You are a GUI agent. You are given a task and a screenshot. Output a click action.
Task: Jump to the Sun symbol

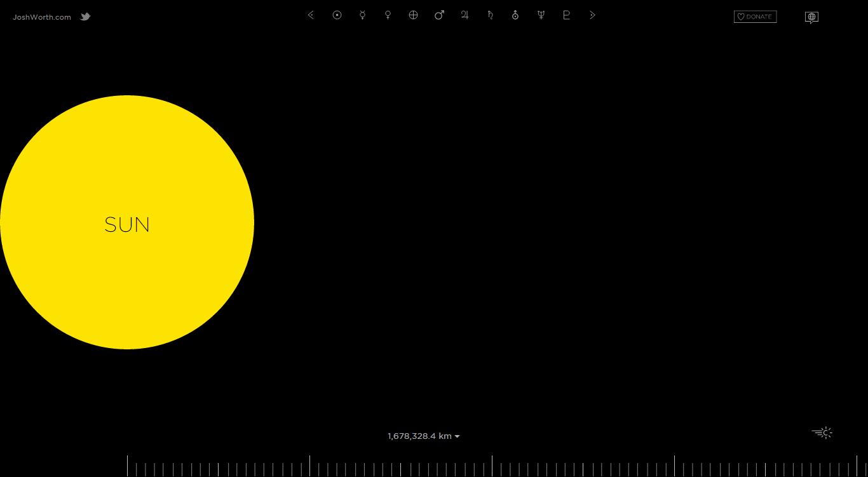(337, 15)
